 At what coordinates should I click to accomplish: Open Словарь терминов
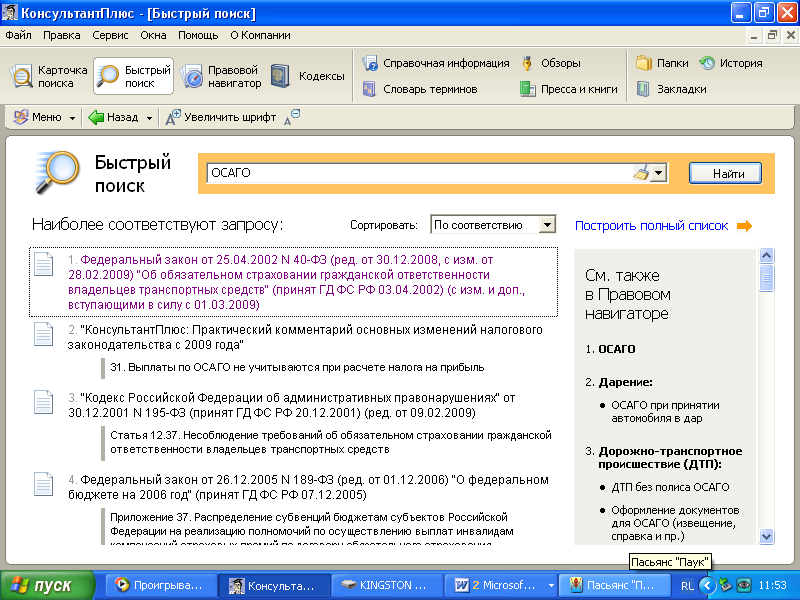(x=419, y=89)
